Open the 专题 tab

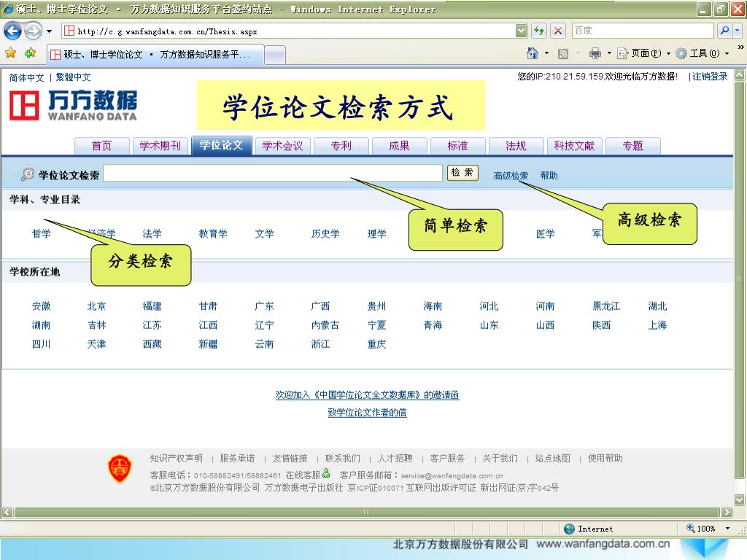pyautogui.click(x=633, y=146)
